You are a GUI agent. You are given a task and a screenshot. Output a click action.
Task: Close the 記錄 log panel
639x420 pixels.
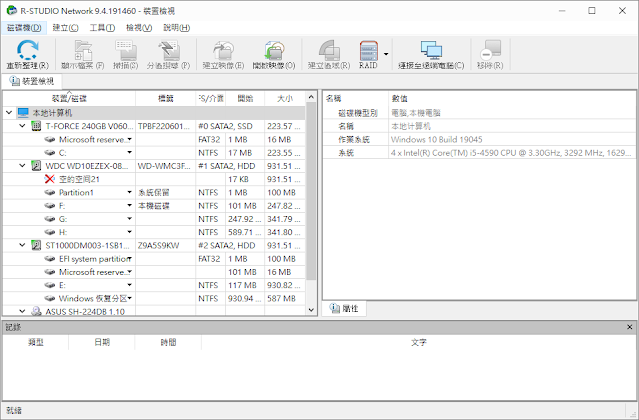coord(629,327)
